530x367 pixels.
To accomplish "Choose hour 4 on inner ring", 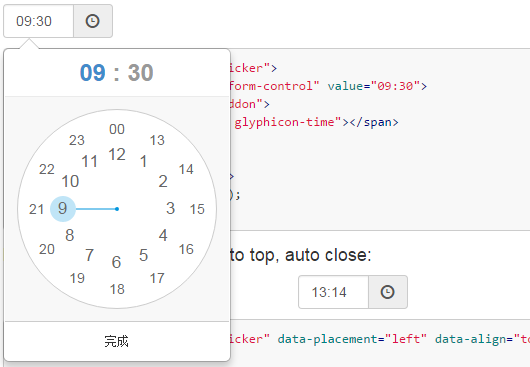I will [163, 235].
